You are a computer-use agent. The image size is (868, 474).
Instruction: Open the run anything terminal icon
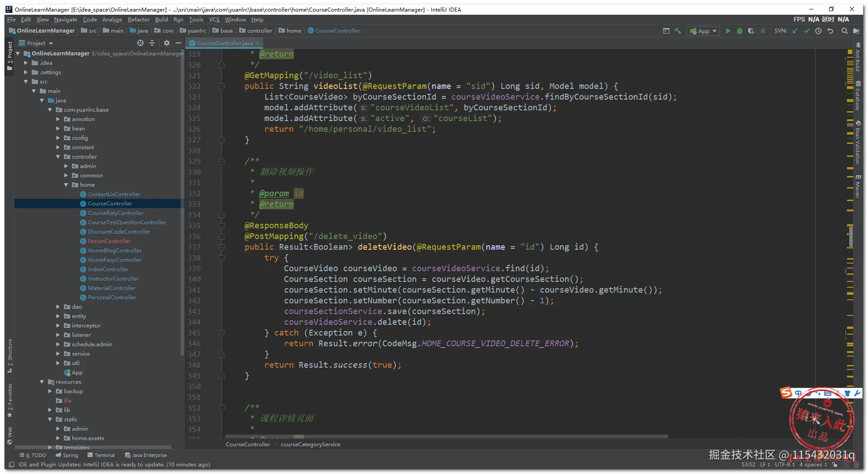tap(666, 31)
